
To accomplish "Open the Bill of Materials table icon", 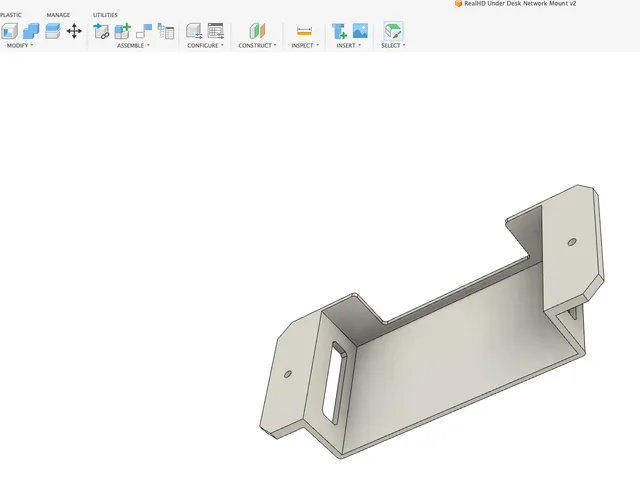I will click(x=166, y=31).
